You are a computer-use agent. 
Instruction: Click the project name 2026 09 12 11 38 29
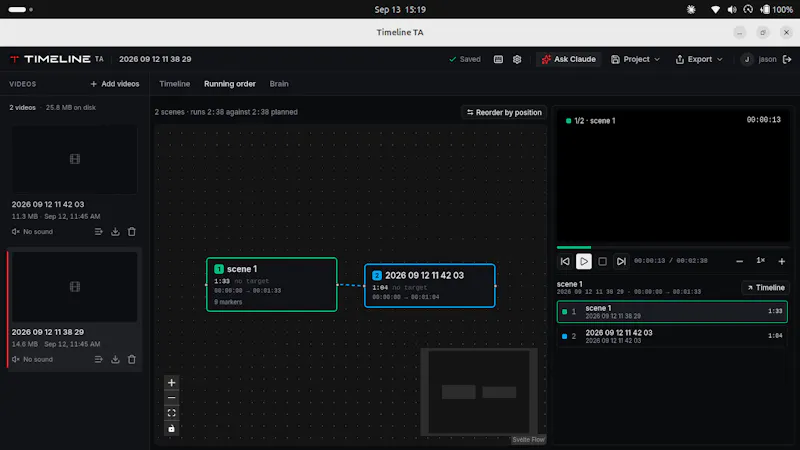pyautogui.click(x=155, y=59)
